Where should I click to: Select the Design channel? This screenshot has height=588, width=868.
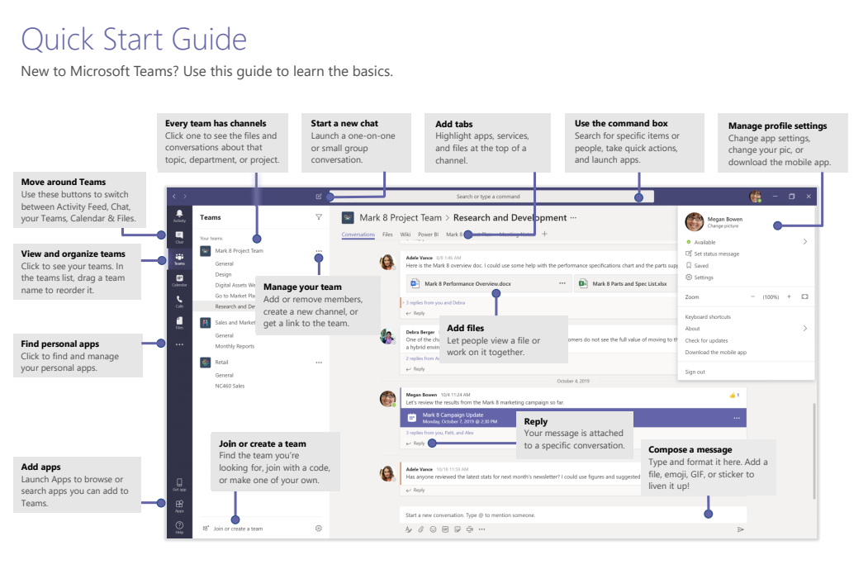[223, 275]
